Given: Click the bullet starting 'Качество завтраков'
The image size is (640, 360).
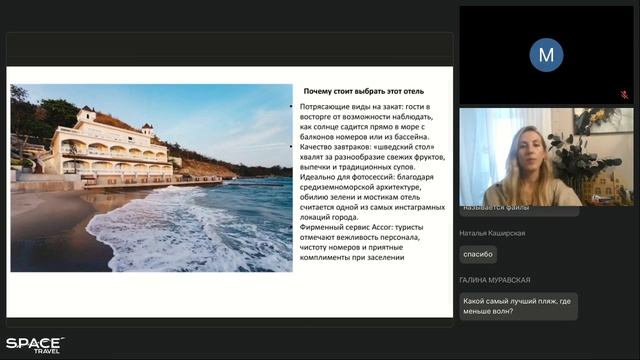Looking at the screenshot, I should [372, 157].
